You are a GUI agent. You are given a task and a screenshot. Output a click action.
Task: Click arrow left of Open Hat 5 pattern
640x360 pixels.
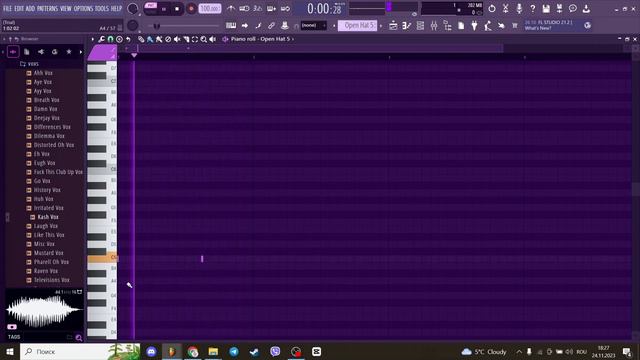pyautogui.click(x=334, y=26)
